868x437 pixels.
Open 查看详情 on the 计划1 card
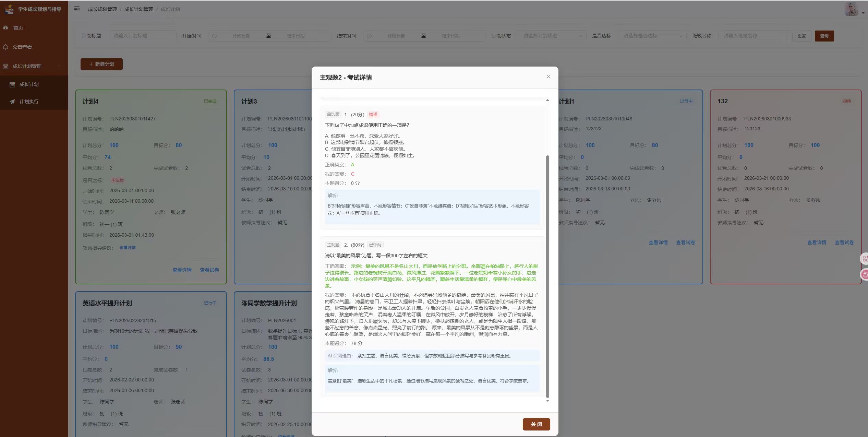658,243
